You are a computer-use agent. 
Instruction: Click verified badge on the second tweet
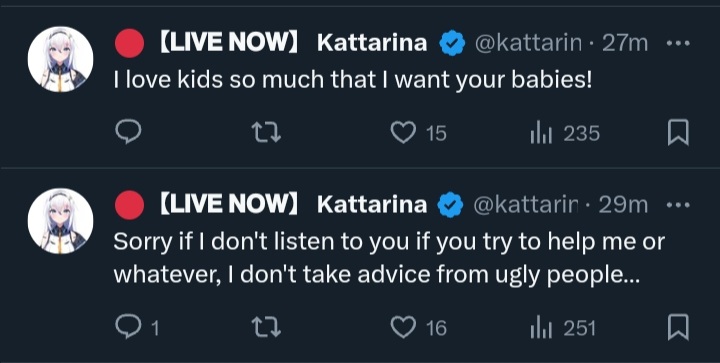click(x=452, y=205)
